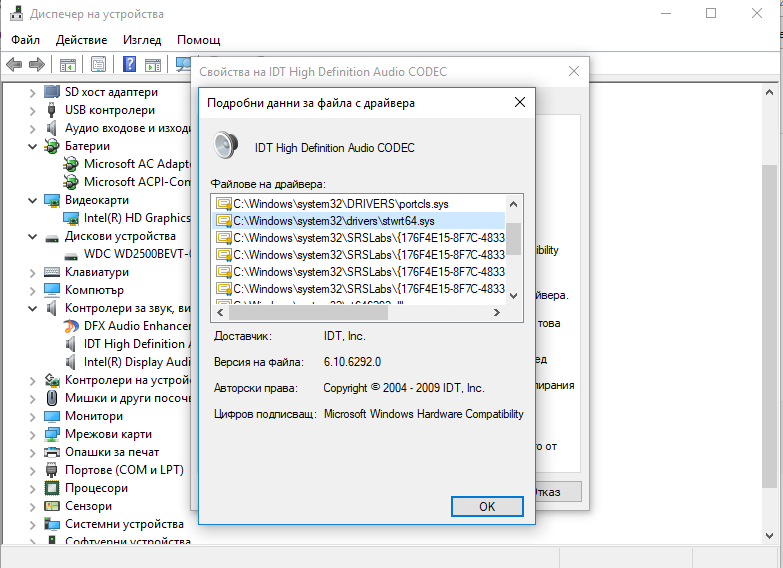Click the Опашки за печат printer icon

coord(52,452)
